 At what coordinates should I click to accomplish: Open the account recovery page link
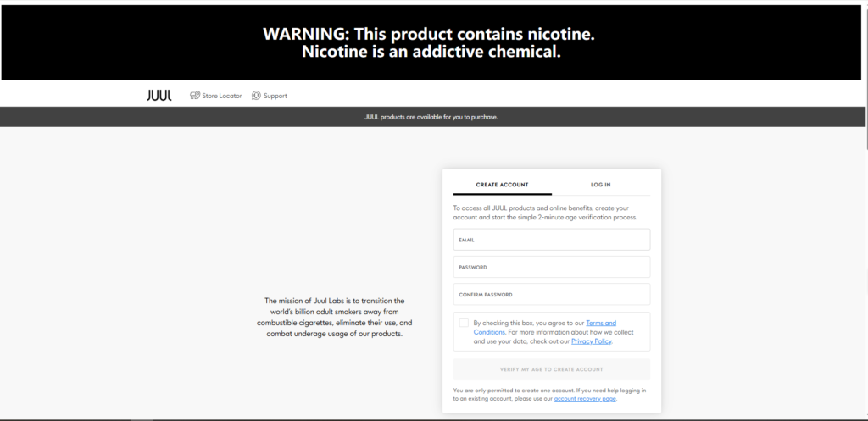point(585,399)
